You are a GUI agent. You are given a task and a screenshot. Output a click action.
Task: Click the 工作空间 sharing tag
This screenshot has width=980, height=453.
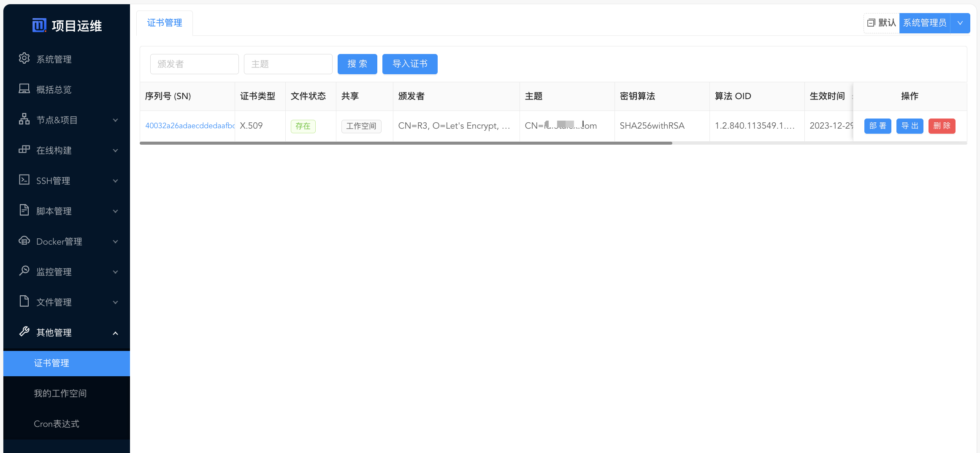click(x=361, y=126)
